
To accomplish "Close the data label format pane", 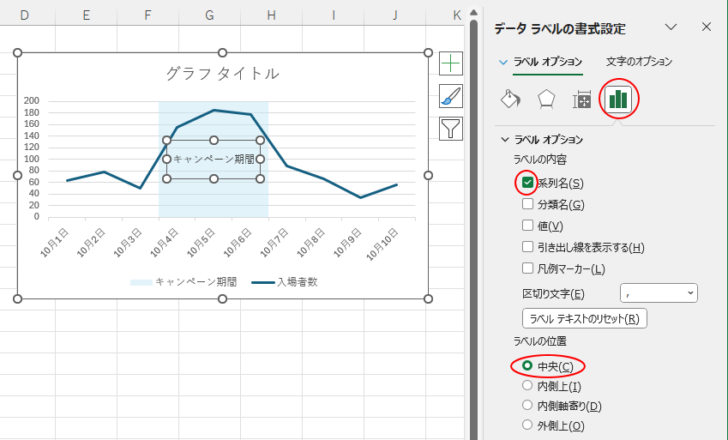I will (705, 29).
